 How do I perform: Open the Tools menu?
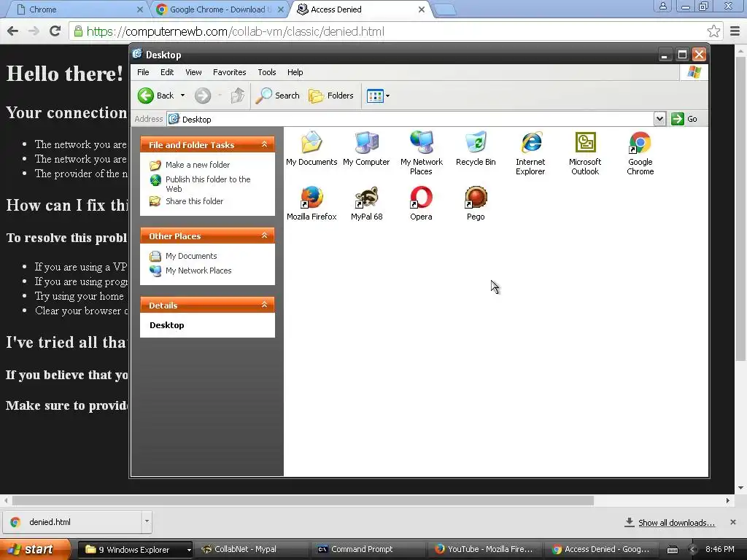point(267,72)
